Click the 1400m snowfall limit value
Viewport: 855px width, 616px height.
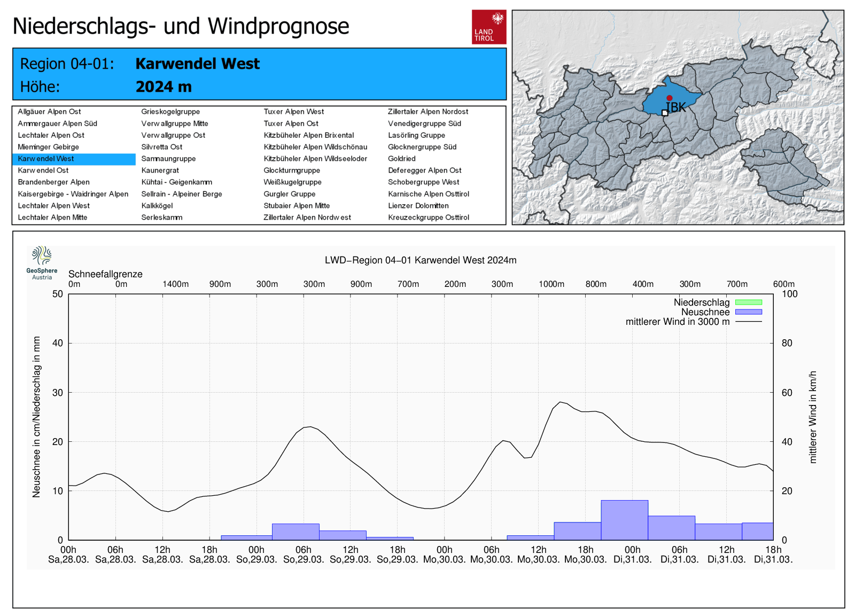(175, 284)
